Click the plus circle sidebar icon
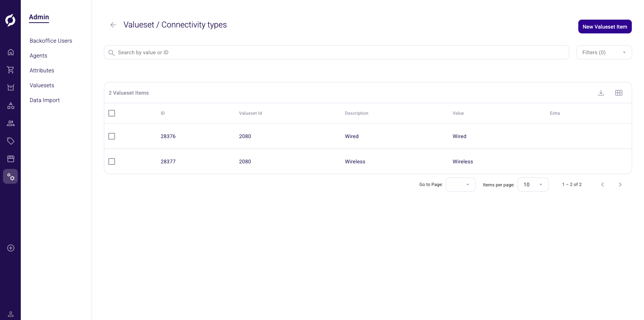This screenshot has width=644, height=320. click(x=11, y=248)
